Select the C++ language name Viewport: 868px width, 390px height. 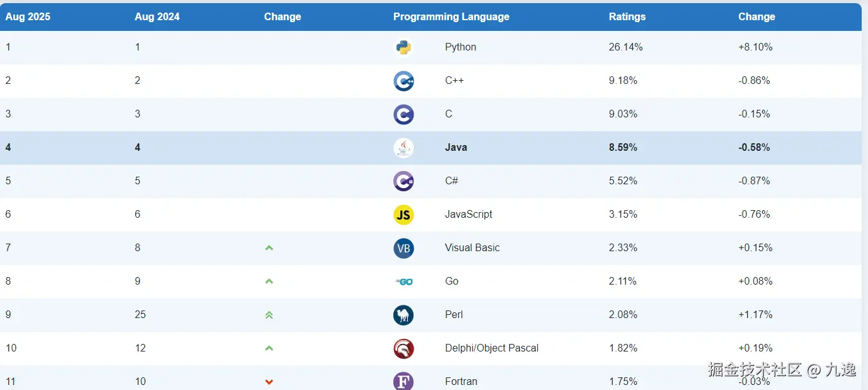[x=454, y=81]
